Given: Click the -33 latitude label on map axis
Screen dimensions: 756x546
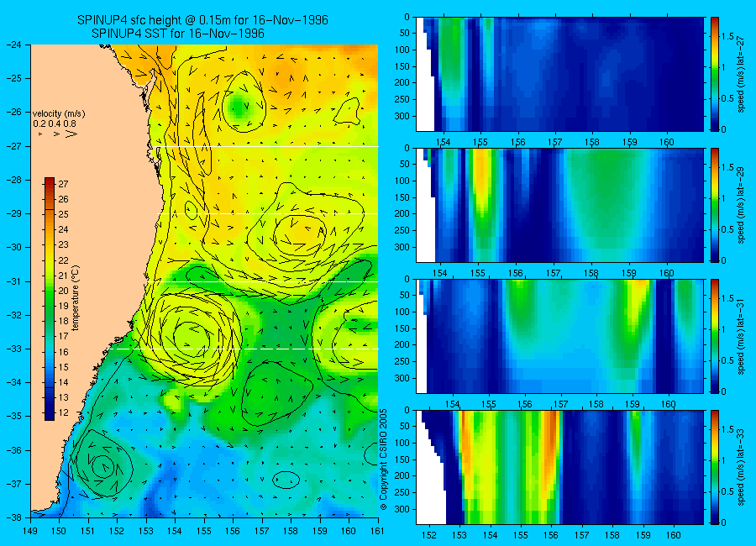Looking at the screenshot, I should pyautogui.click(x=14, y=349).
